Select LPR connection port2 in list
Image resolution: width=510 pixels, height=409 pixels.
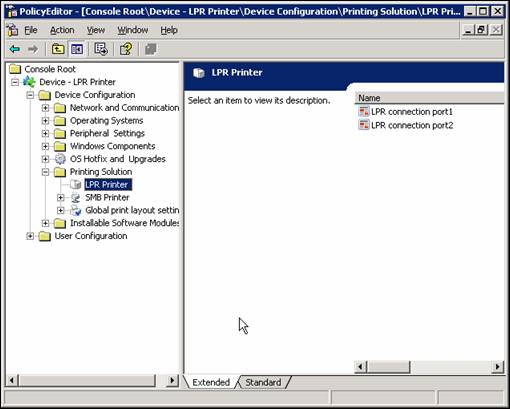[x=412, y=125]
